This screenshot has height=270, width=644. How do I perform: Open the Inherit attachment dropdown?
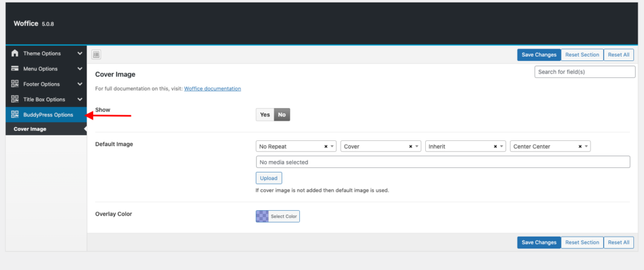(461, 147)
